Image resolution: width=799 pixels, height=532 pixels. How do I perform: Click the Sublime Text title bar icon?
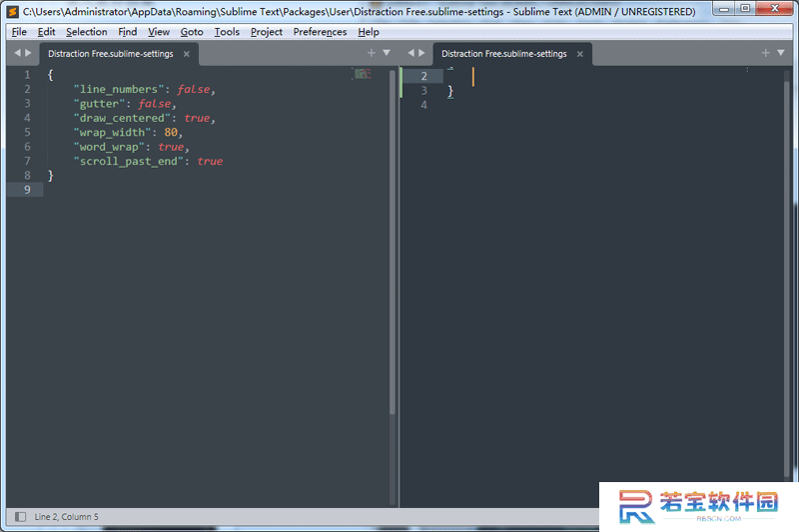[12, 11]
